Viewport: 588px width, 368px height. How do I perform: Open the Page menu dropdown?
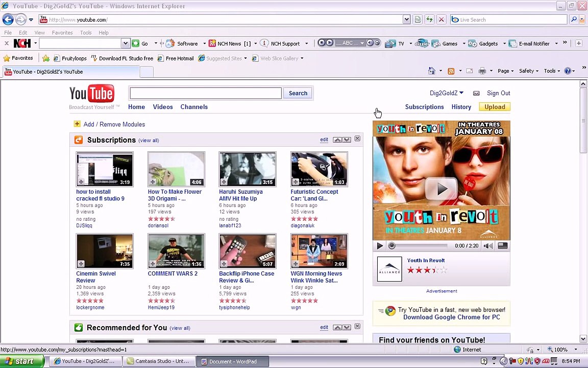tap(505, 71)
